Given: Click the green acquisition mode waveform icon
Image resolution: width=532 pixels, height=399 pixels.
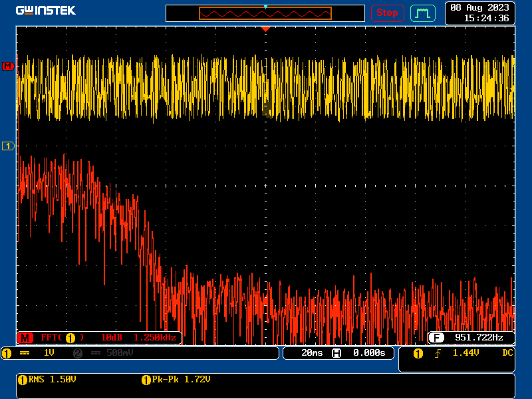Looking at the screenshot, I should click(423, 13).
